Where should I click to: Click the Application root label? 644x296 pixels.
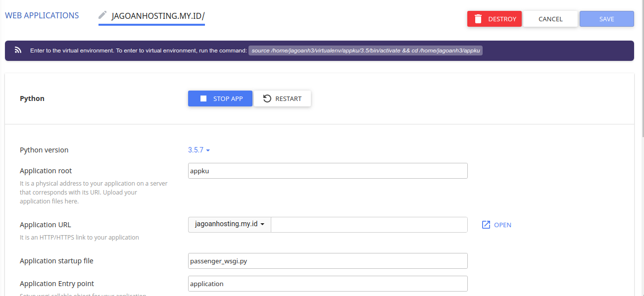click(46, 171)
